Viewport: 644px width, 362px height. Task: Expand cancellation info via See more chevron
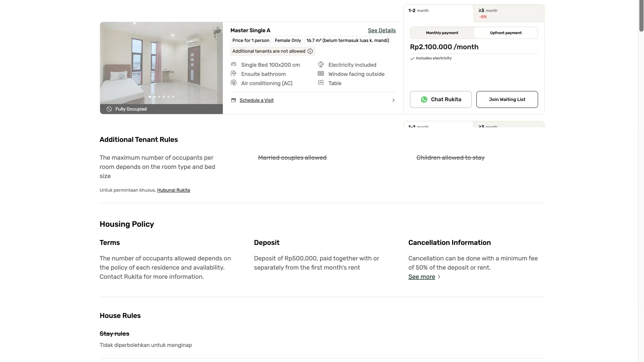pyautogui.click(x=439, y=277)
